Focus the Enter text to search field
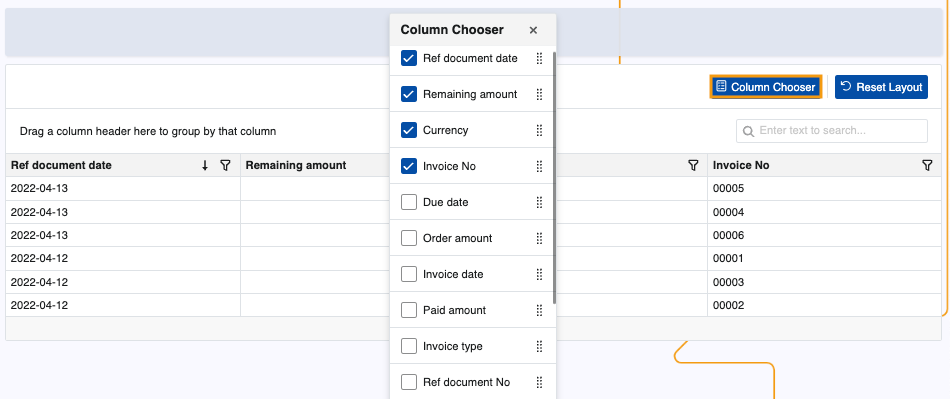The image size is (950, 399). pyautogui.click(x=832, y=131)
